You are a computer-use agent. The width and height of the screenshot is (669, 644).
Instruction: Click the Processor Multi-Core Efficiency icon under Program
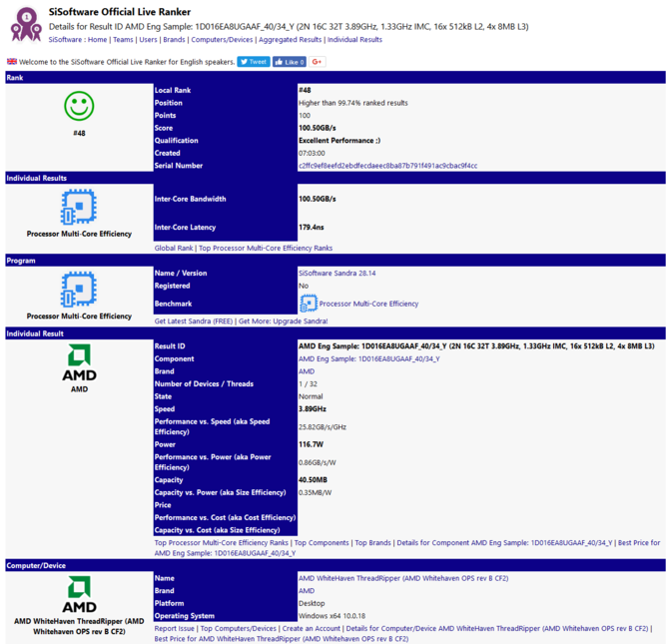(79, 291)
